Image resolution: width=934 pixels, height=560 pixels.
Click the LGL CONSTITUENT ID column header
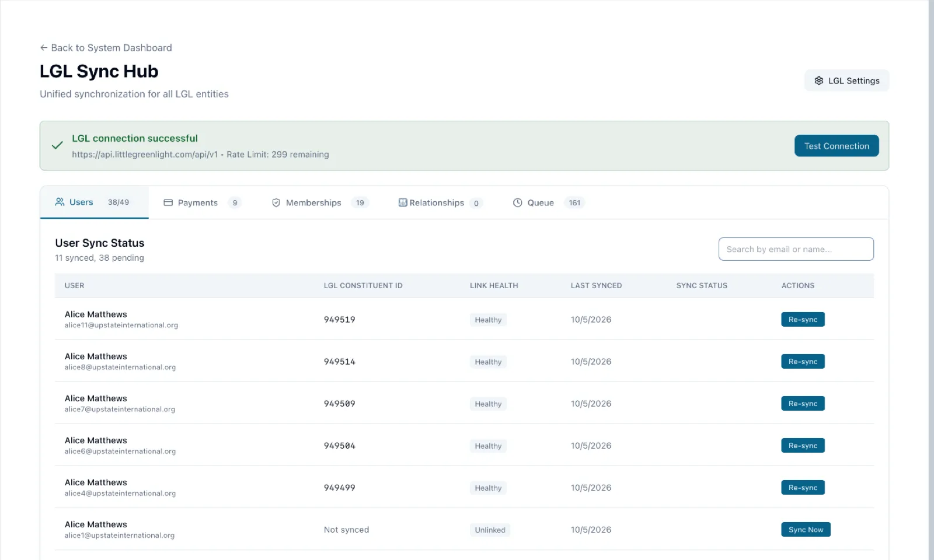pos(363,285)
